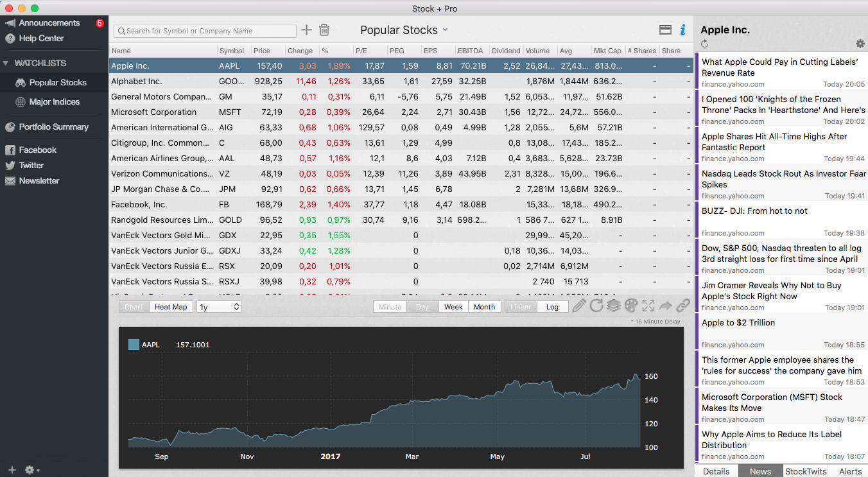The width and height of the screenshot is (868, 477).
Task: Open 'Apple to $2 Trillion' news item
Action: pos(781,333)
